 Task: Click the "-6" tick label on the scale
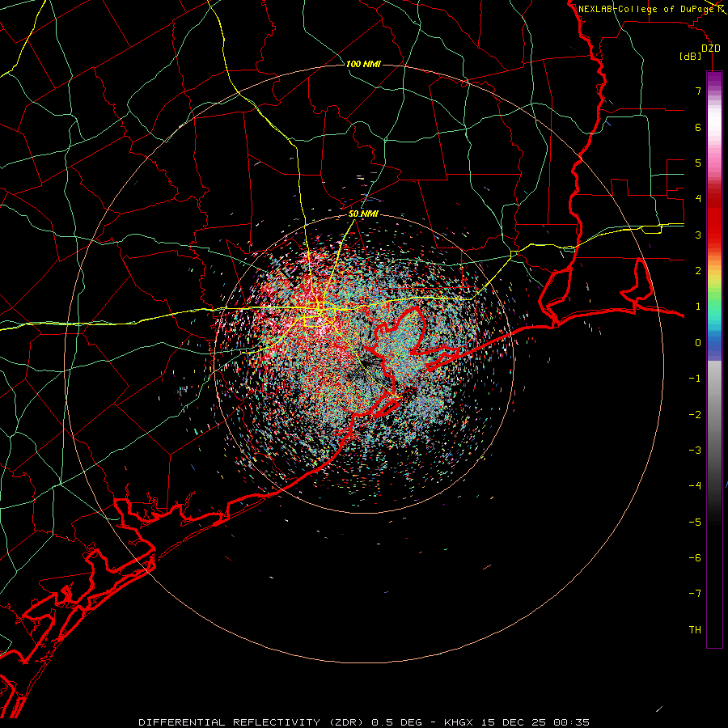point(695,558)
